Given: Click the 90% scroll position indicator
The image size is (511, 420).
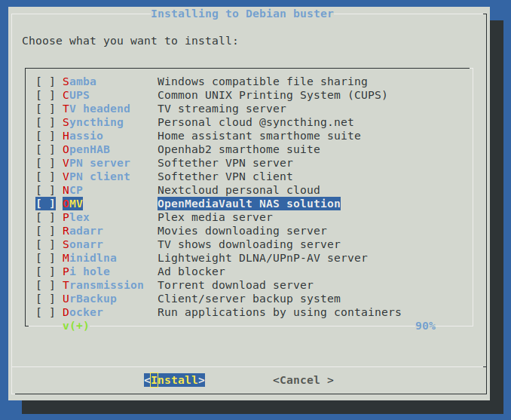Looking at the screenshot, I should point(425,326).
